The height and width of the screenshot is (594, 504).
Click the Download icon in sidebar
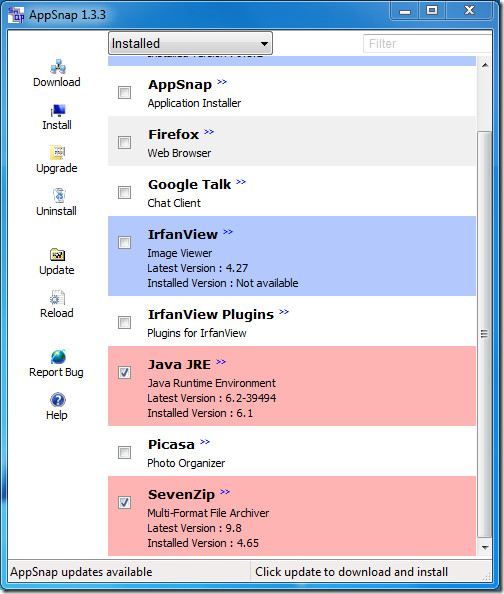[x=58, y=67]
